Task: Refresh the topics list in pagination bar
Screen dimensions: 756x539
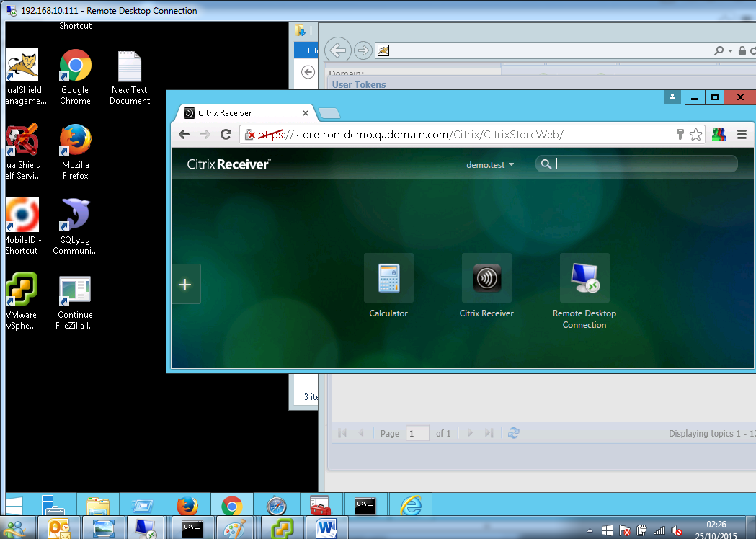Action: pos(513,433)
